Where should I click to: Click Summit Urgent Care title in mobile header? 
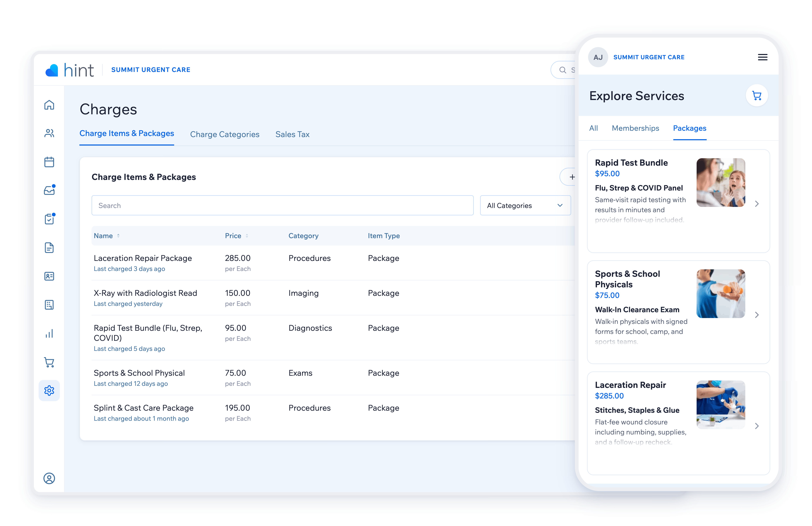tap(649, 57)
